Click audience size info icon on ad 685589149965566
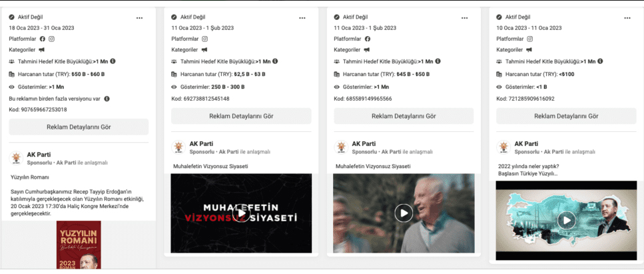The height and width of the screenshot is (274, 644). coord(438,61)
